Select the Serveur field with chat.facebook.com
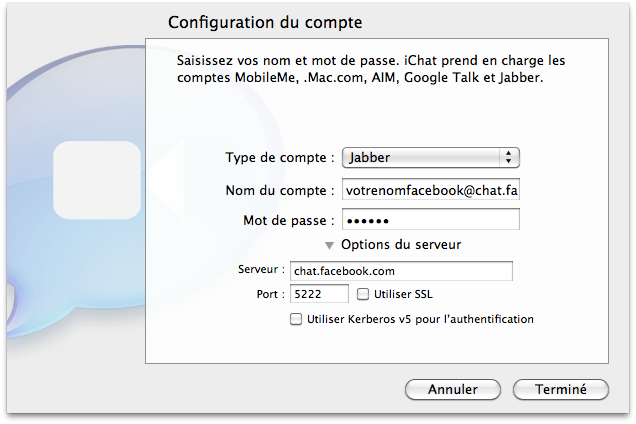 pyautogui.click(x=400, y=271)
